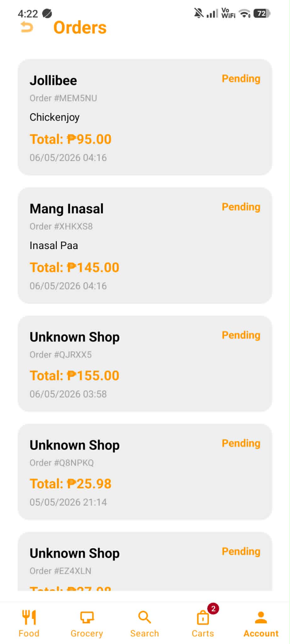Tap the red cart badge showing 2

213,608
